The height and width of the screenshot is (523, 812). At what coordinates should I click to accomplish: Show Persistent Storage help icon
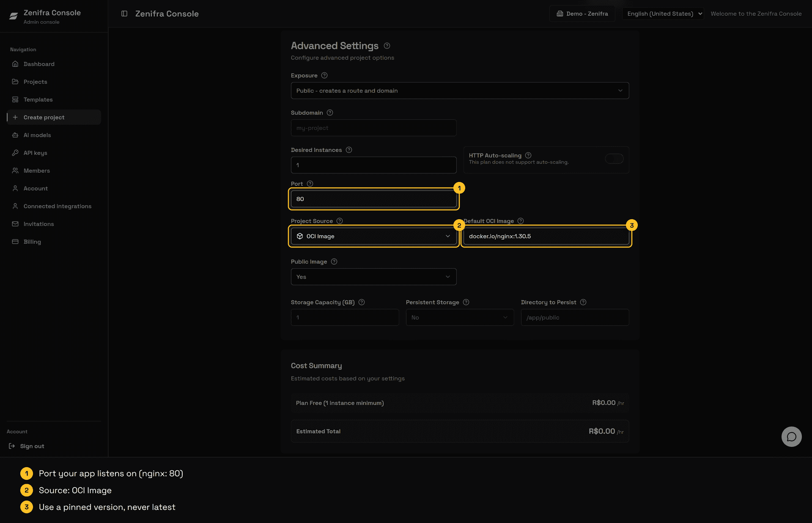[466, 302]
